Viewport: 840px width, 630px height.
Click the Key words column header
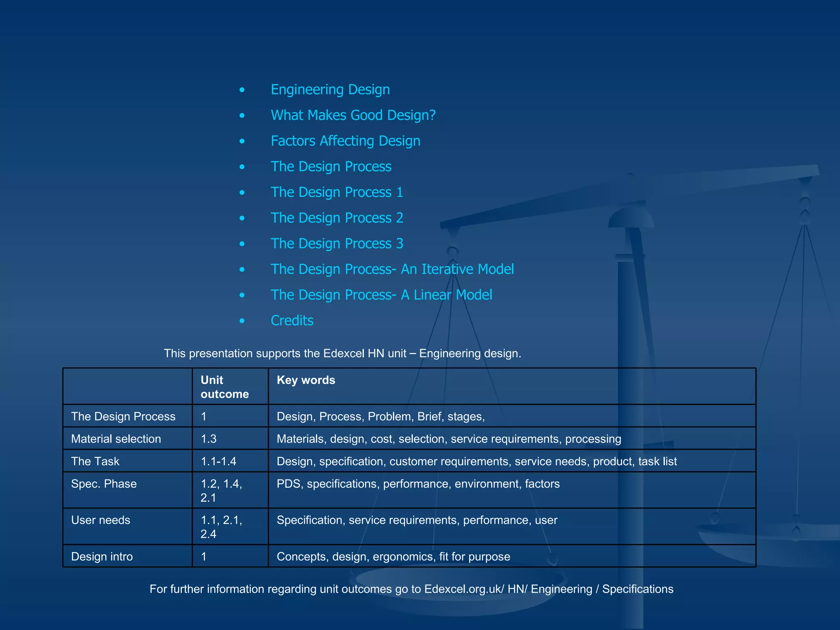click(306, 380)
